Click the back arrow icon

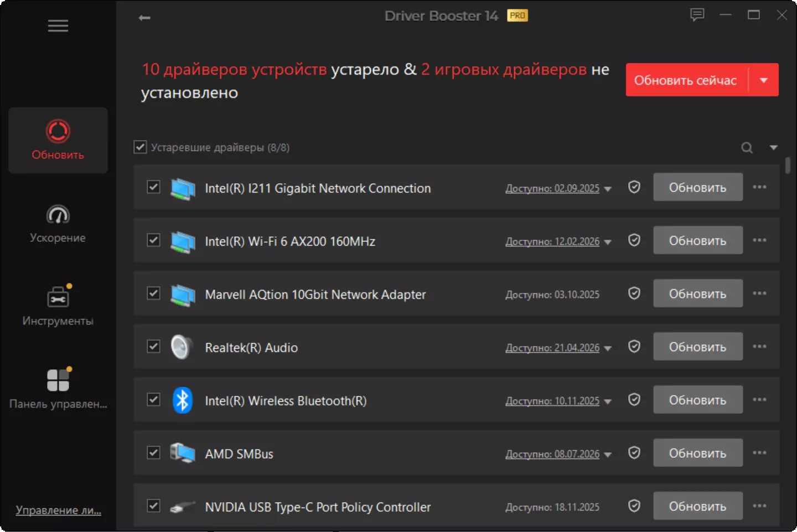[144, 18]
